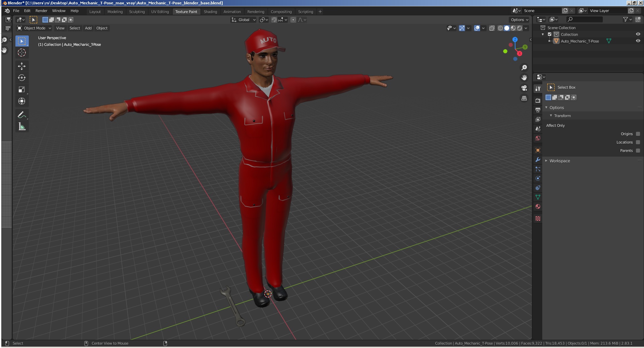Switch to the Shading workspace tab
The image size is (644, 348).
(210, 11)
